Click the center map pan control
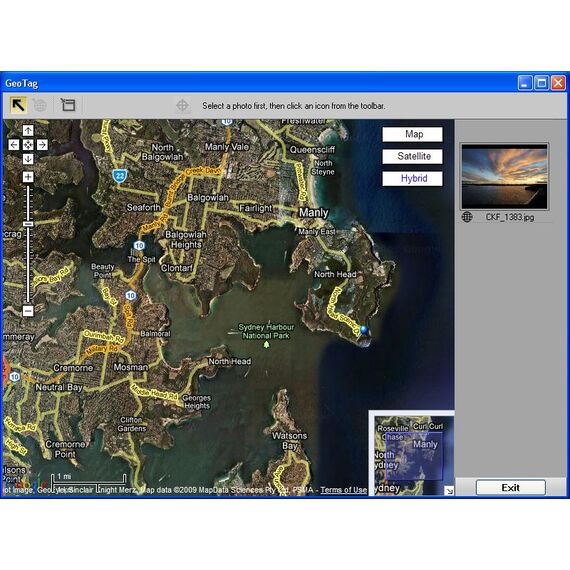Screen dimensions: 570x570 [28, 145]
